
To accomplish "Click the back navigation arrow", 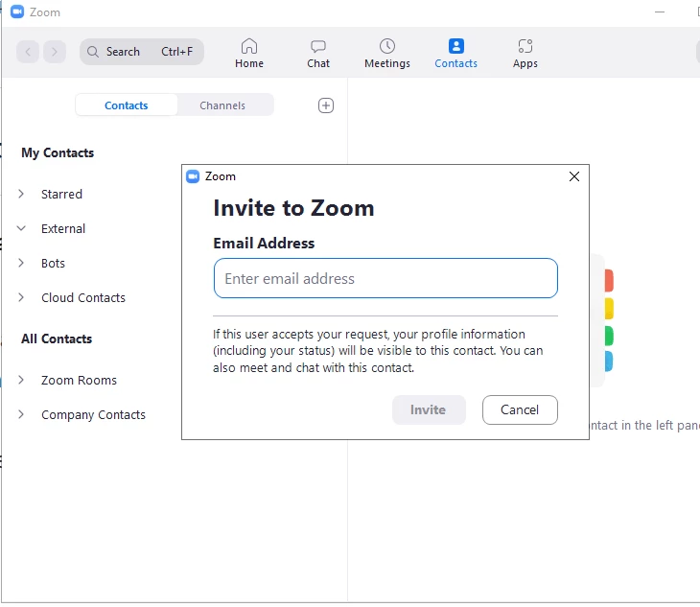I will click(28, 52).
